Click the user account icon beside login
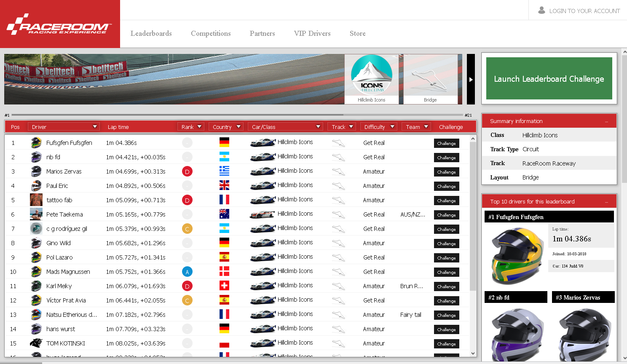The image size is (627, 364). (x=541, y=10)
